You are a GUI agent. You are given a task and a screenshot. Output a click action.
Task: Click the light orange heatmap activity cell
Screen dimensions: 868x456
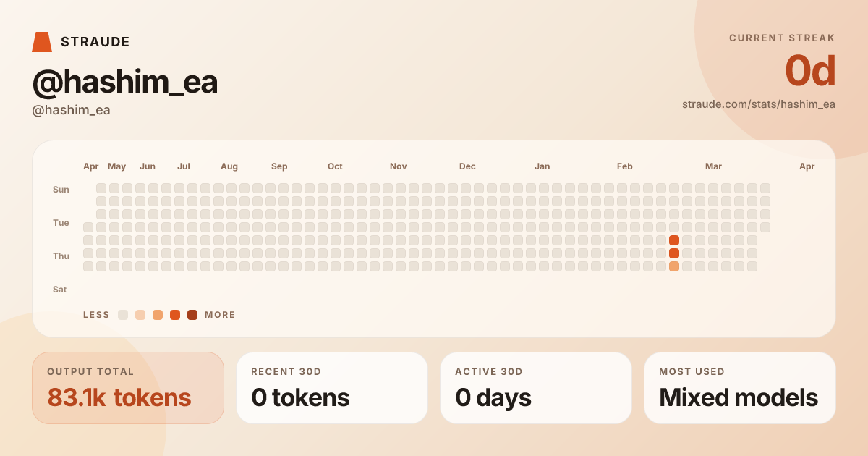[x=674, y=266]
